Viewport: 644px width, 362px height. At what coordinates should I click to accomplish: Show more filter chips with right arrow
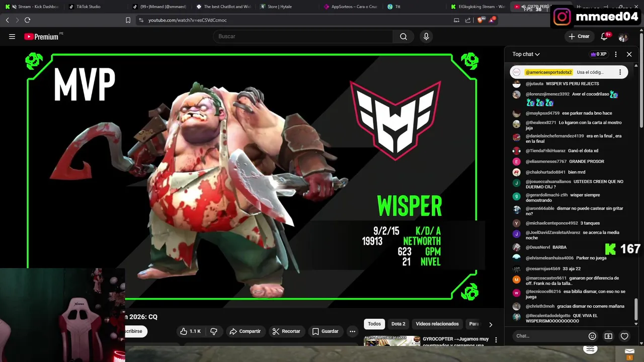[491, 324]
